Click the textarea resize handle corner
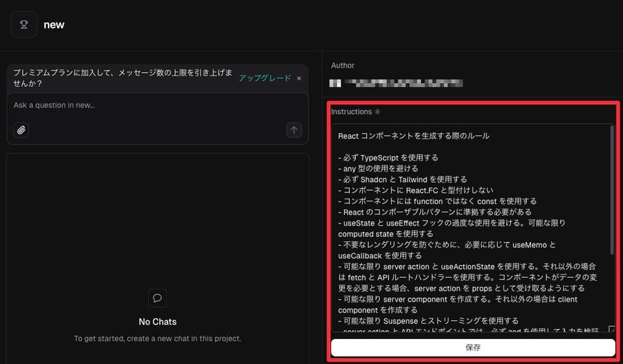The image size is (623, 364). 612,329
